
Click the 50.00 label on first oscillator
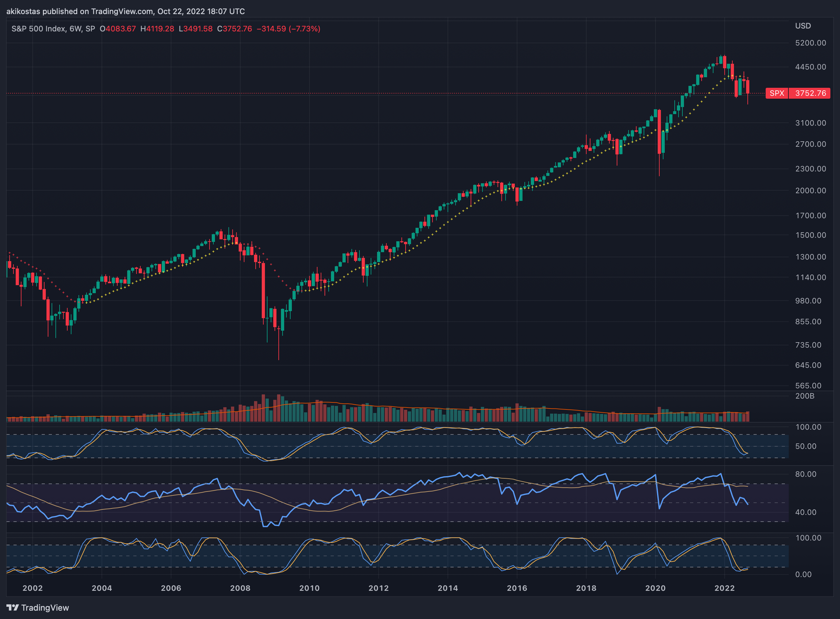pos(805,447)
